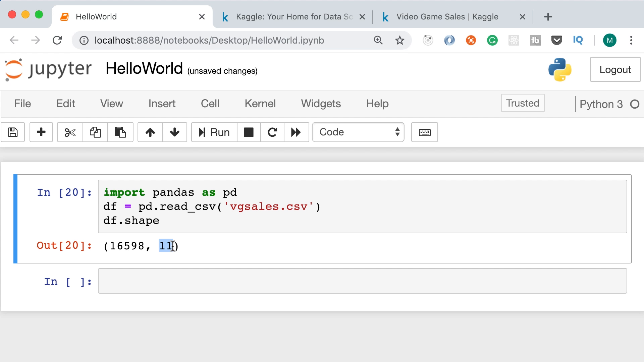This screenshot has width=644, height=362.
Task: Save notebook with the floppy disk icon
Action: pos(13,132)
